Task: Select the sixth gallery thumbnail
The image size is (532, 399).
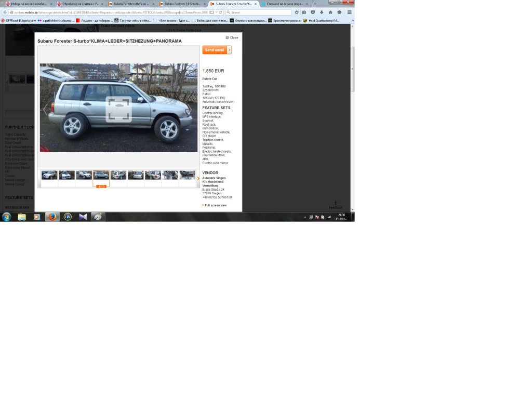Action: (136, 175)
